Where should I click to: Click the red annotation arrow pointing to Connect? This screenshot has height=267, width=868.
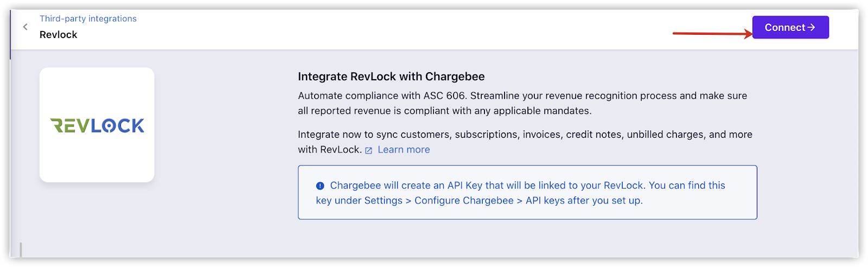click(x=711, y=34)
